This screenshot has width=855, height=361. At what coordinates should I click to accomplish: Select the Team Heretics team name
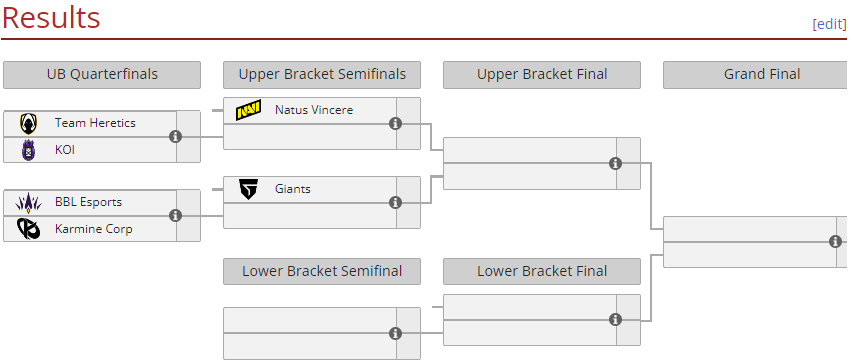95,123
